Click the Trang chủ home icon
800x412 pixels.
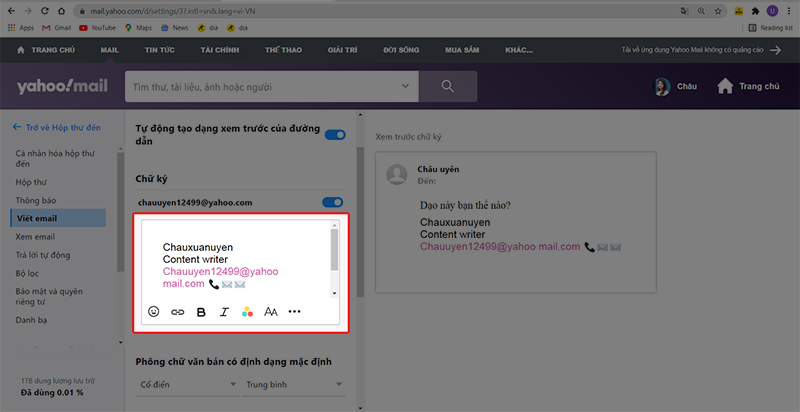point(726,87)
